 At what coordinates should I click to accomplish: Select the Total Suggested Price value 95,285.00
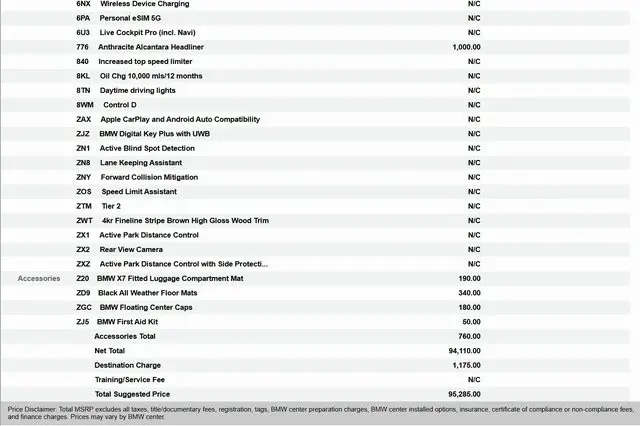(464, 394)
